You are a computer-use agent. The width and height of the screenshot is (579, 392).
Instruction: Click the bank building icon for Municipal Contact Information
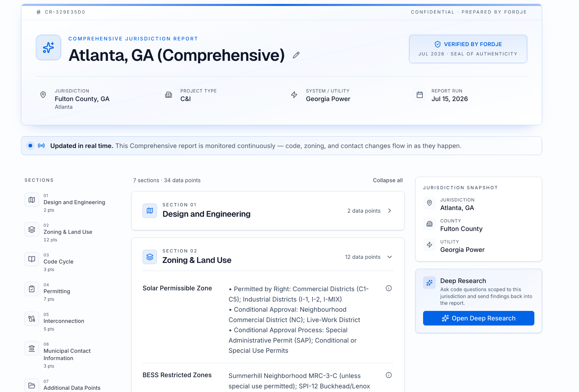pyautogui.click(x=32, y=348)
